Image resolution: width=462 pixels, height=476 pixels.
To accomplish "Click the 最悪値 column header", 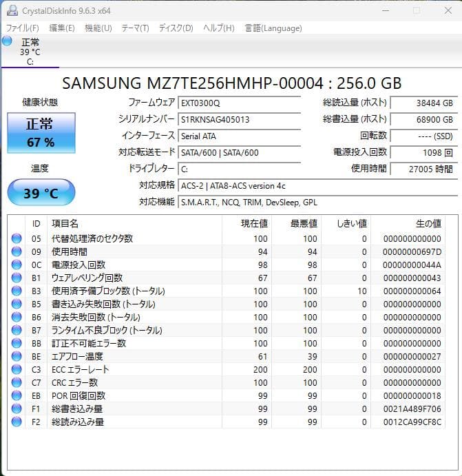I will click(304, 224).
